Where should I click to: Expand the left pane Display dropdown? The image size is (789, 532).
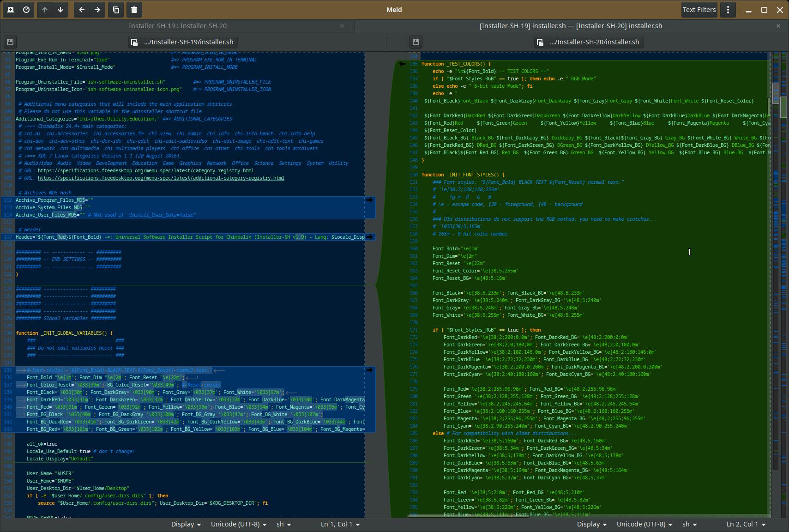click(186, 524)
